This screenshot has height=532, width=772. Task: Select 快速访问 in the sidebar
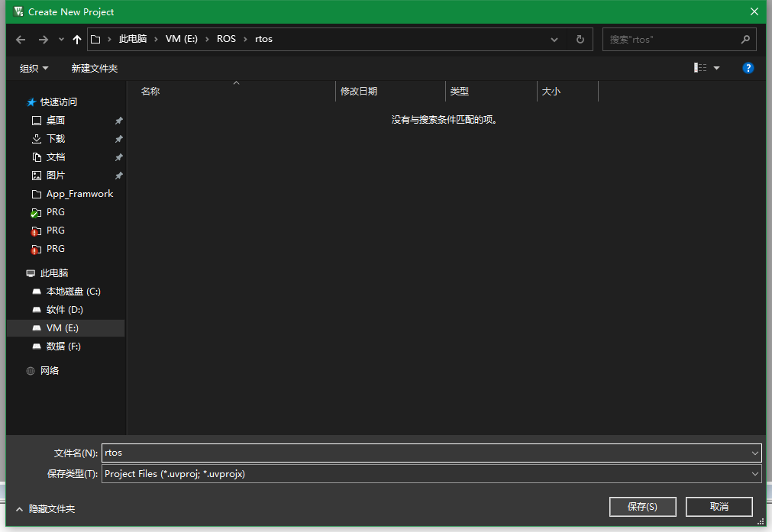(59, 102)
